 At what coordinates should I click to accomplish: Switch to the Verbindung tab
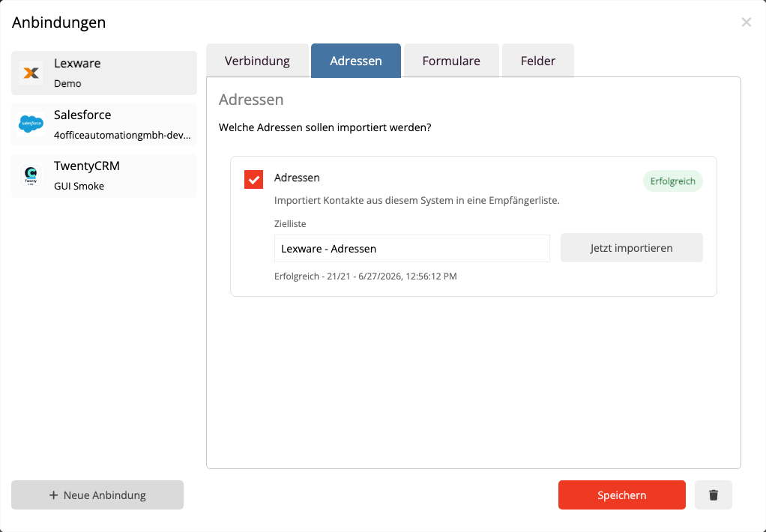(257, 61)
